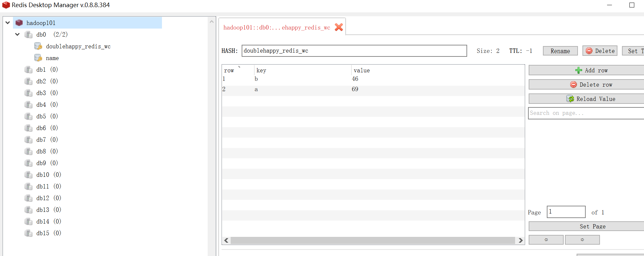Click the tree panel scroll up arrow
The height and width of the screenshot is (256, 644).
[x=212, y=22]
